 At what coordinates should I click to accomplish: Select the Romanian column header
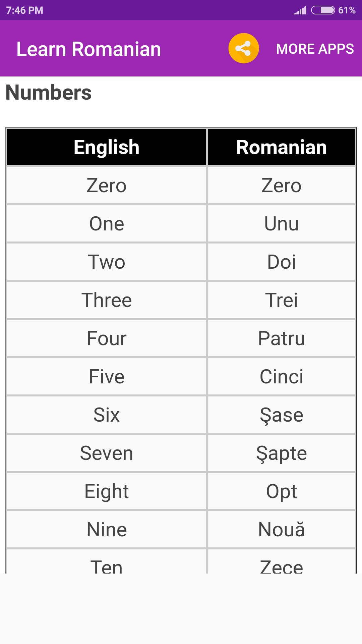coord(282,147)
